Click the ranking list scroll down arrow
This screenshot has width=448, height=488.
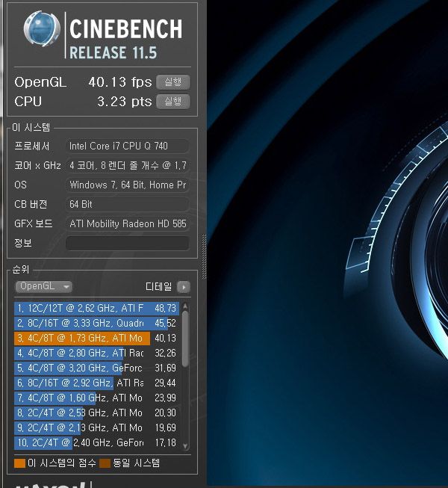185,446
